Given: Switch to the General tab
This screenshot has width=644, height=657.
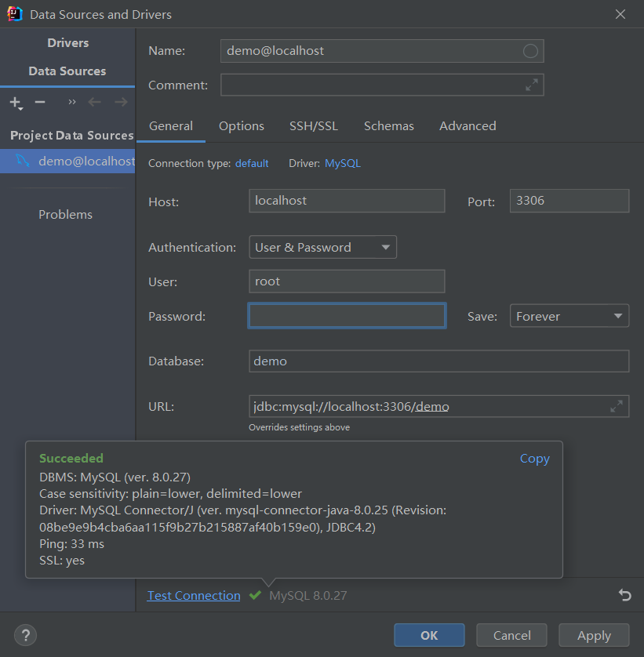Looking at the screenshot, I should [171, 126].
